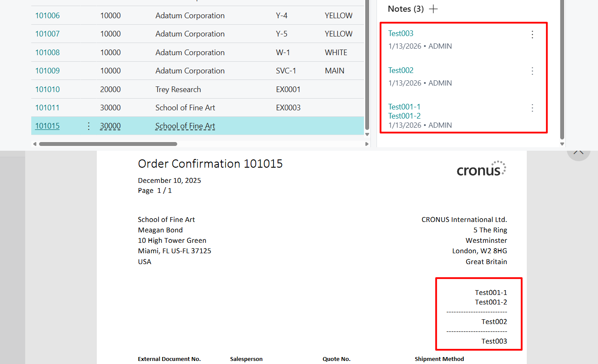
Task: Open the ellipsis menu for note Test001-1
Action: (x=532, y=108)
